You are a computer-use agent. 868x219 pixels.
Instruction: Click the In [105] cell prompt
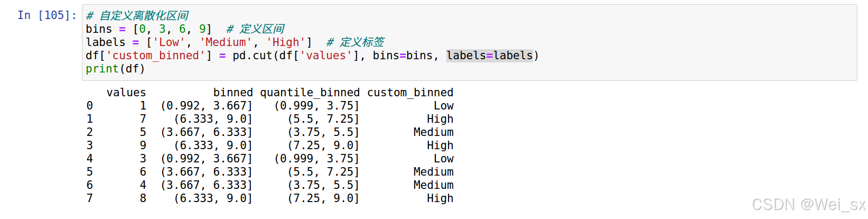(x=46, y=15)
